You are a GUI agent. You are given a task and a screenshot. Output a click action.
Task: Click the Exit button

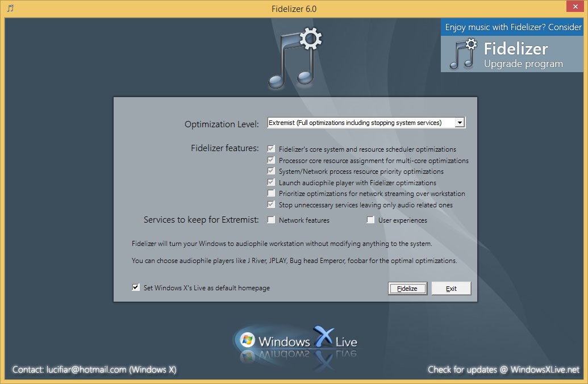(x=451, y=289)
